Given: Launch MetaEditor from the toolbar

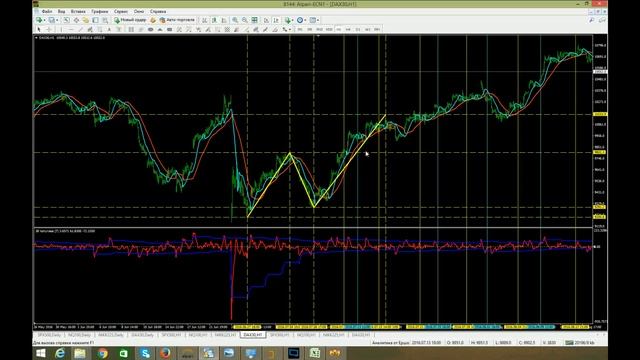Looking at the screenshot, I should (153, 20).
